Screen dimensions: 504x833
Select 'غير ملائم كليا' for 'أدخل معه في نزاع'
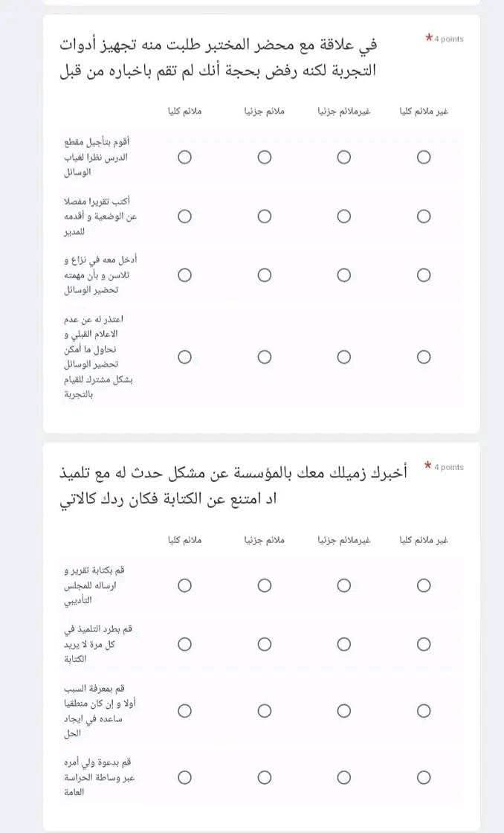[x=424, y=275]
